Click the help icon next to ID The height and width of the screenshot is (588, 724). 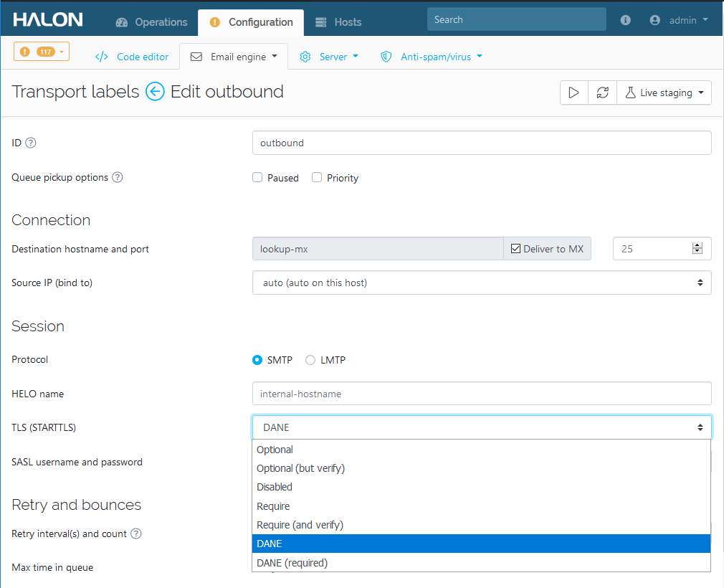point(31,143)
